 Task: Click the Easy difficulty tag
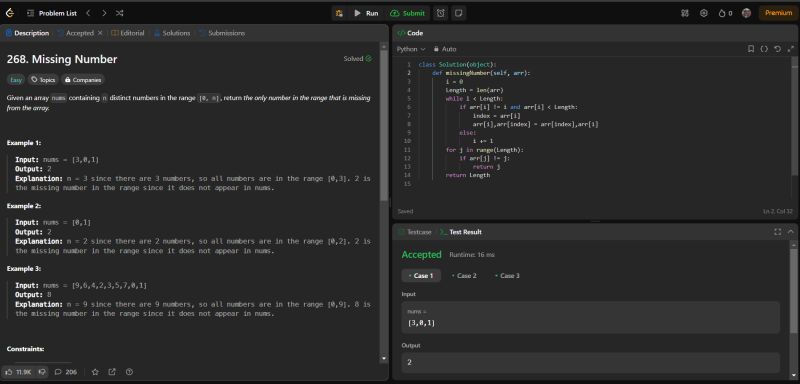click(15, 80)
